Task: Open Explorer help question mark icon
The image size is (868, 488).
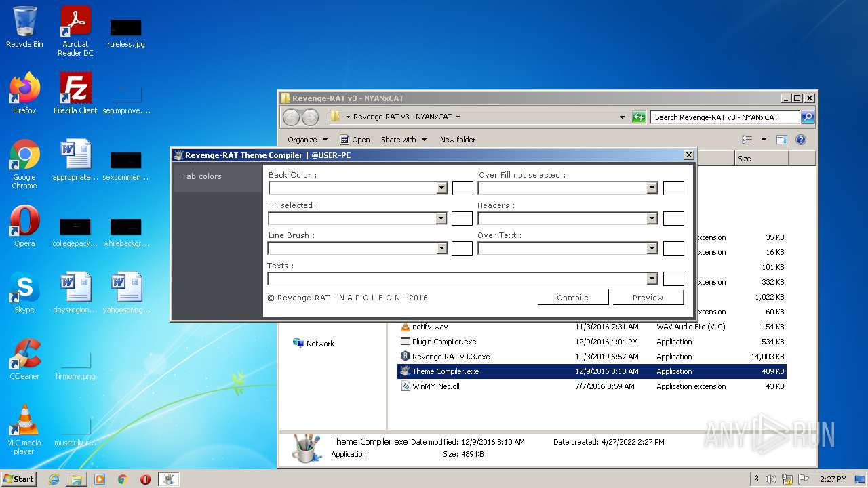Action: tap(801, 140)
